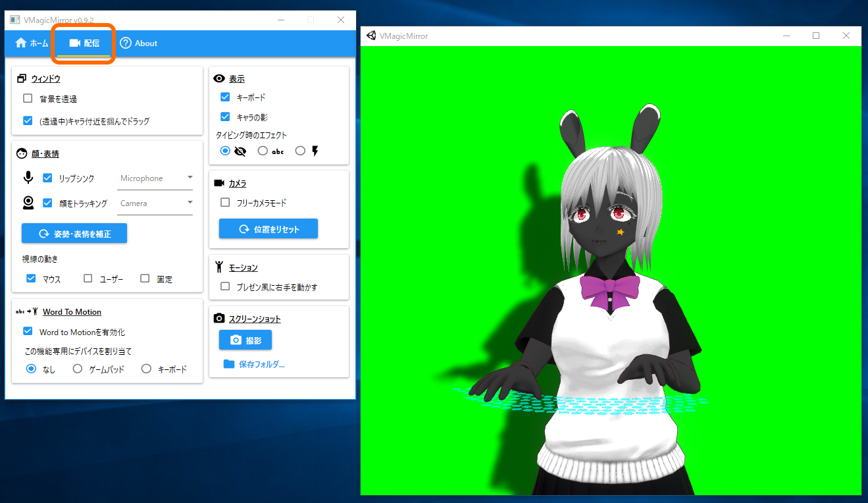This screenshot has width=868, height=503.
Task: Select ユーザー for eye movement
Action: [x=88, y=278]
